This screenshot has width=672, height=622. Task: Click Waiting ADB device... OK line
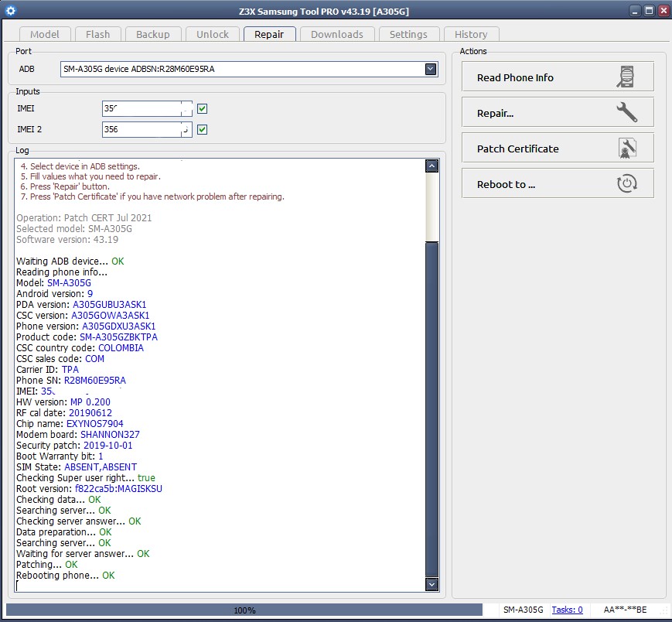click(70, 261)
